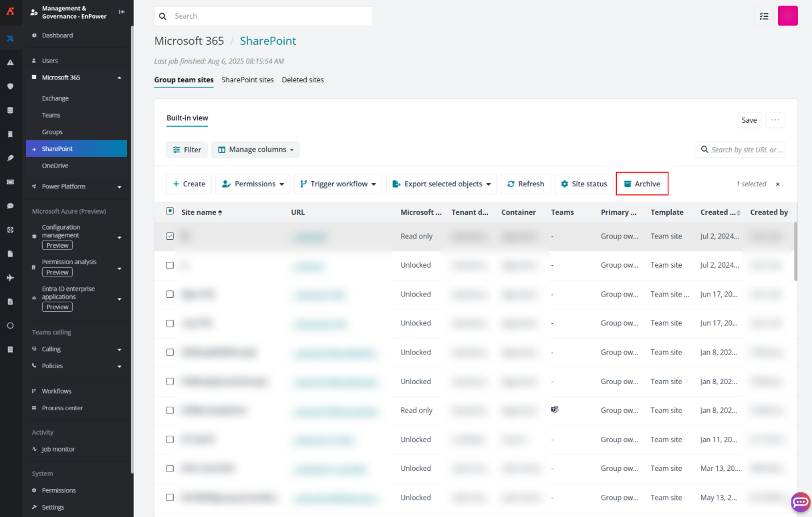This screenshot has height=517, width=812.
Task: Click the Site status gear button
Action: 584,184
